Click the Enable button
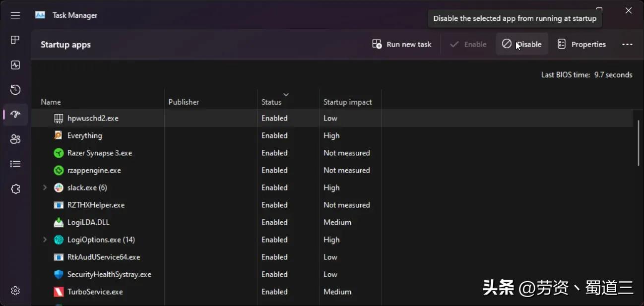The height and width of the screenshot is (306, 644). pyautogui.click(x=467, y=44)
